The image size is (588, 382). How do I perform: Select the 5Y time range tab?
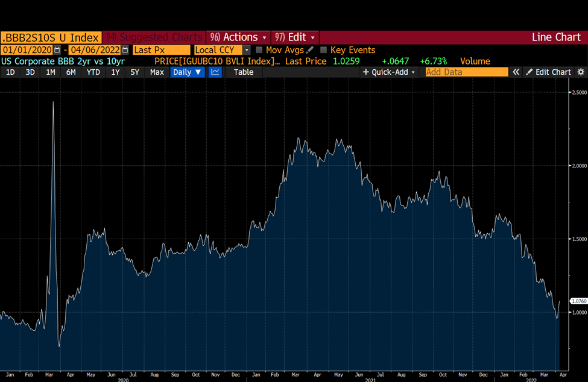pos(135,72)
